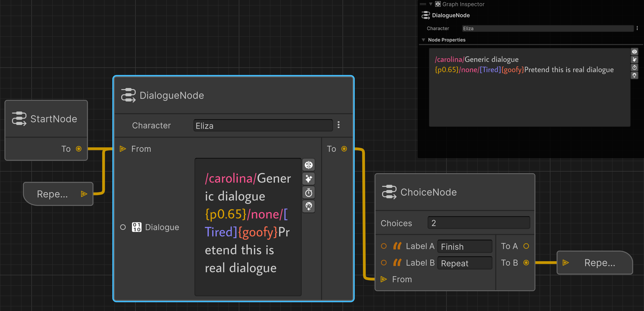Click the dialogue text area in Graph Inspector
Screen dimensions: 644x311
point(530,87)
